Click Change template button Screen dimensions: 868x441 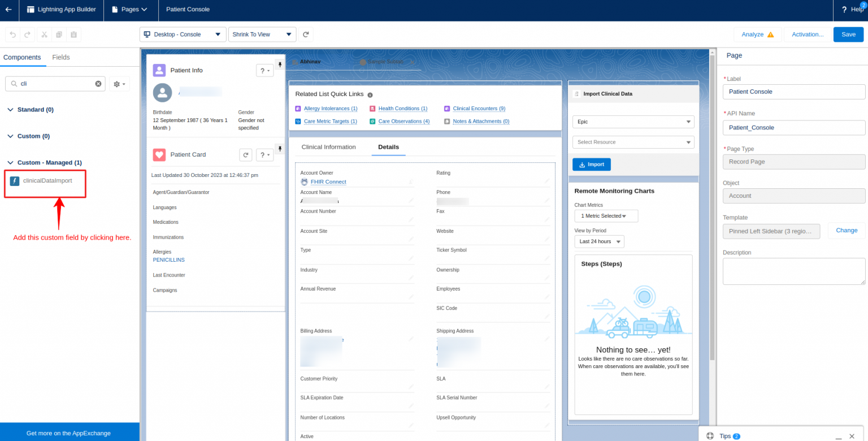click(847, 230)
